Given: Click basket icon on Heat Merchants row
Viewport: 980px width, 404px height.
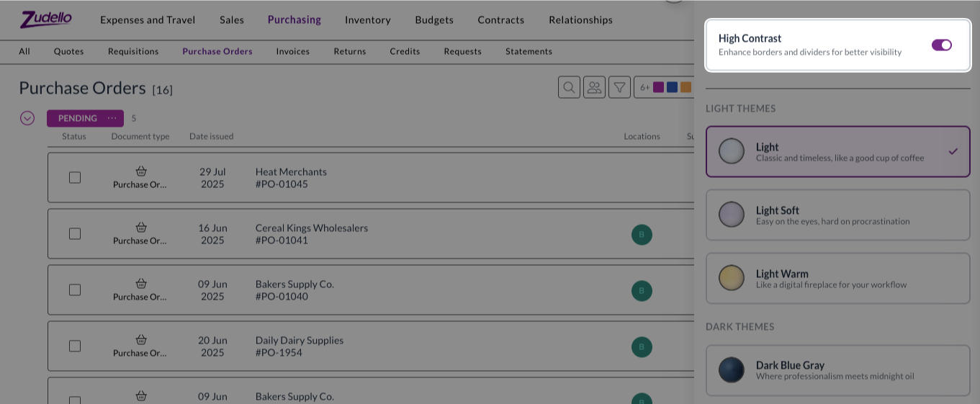Looking at the screenshot, I should pos(141,171).
